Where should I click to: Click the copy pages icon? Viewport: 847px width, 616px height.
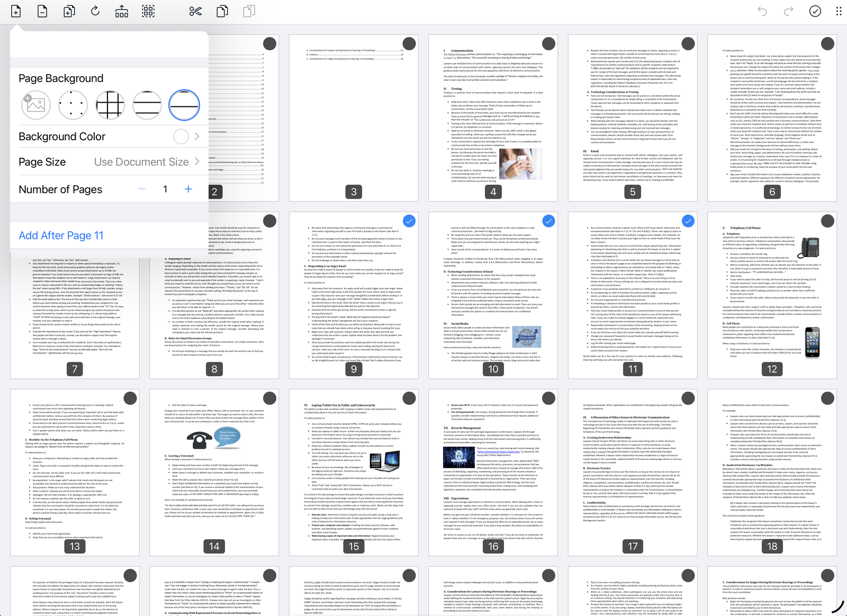click(x=222, y=11)
